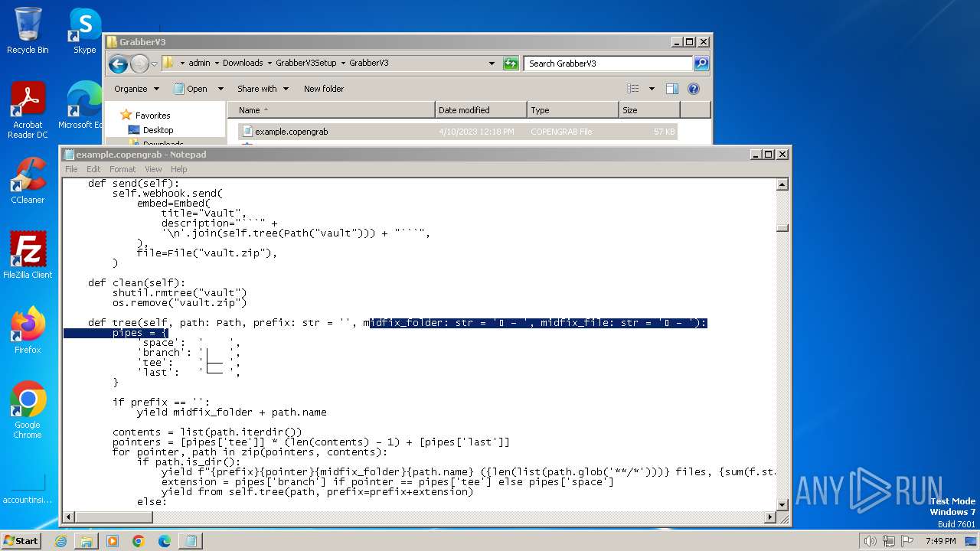The image size is (980, 551).
Task: Open Chrome from the taskbar
Action: pyautogui.click(x=139, y=541)
